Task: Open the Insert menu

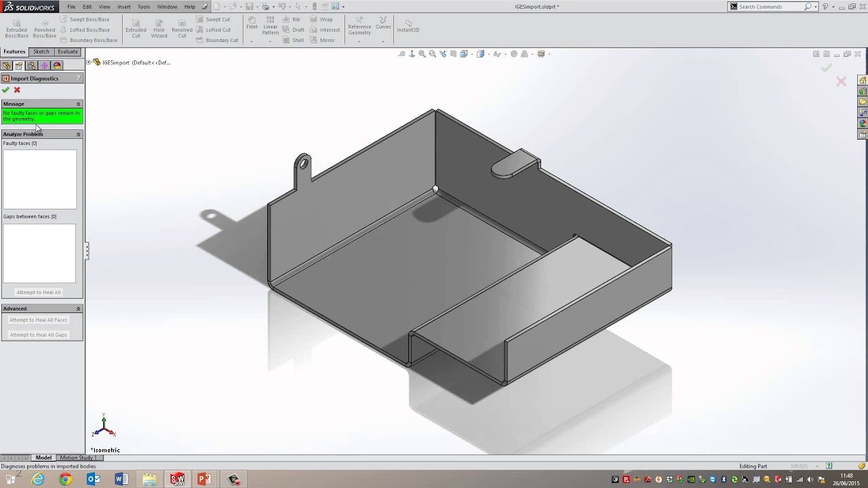Action: (124, 7)
